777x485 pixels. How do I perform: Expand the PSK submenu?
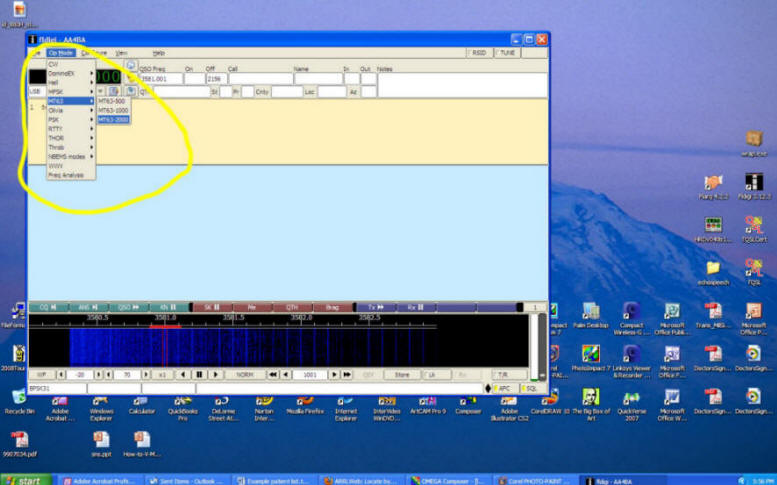[71, 119]
